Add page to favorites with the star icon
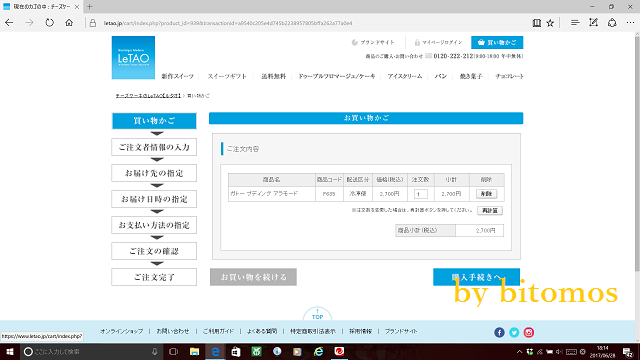The width and height of the screenshot is (640, 360). tap(550, 23)
